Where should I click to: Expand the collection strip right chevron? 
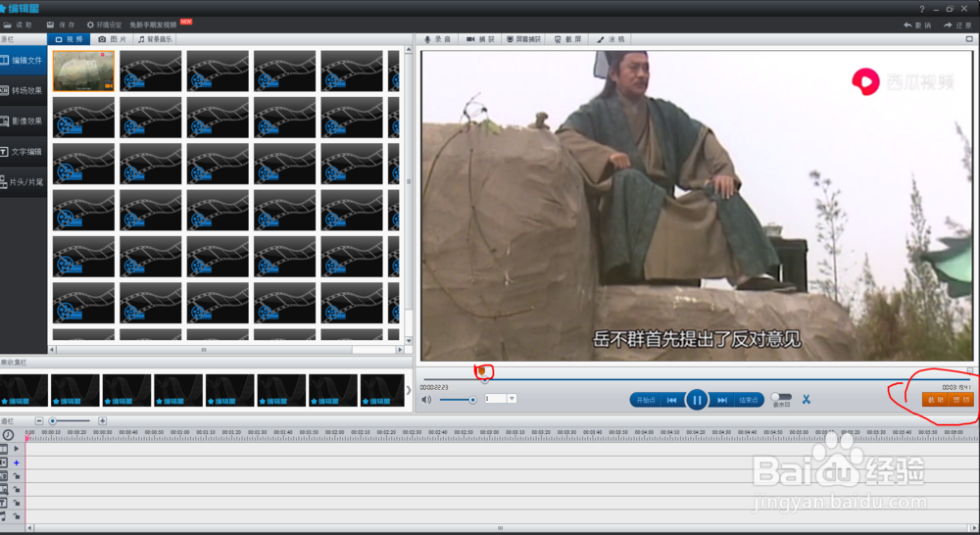click(x=409, y=390)
